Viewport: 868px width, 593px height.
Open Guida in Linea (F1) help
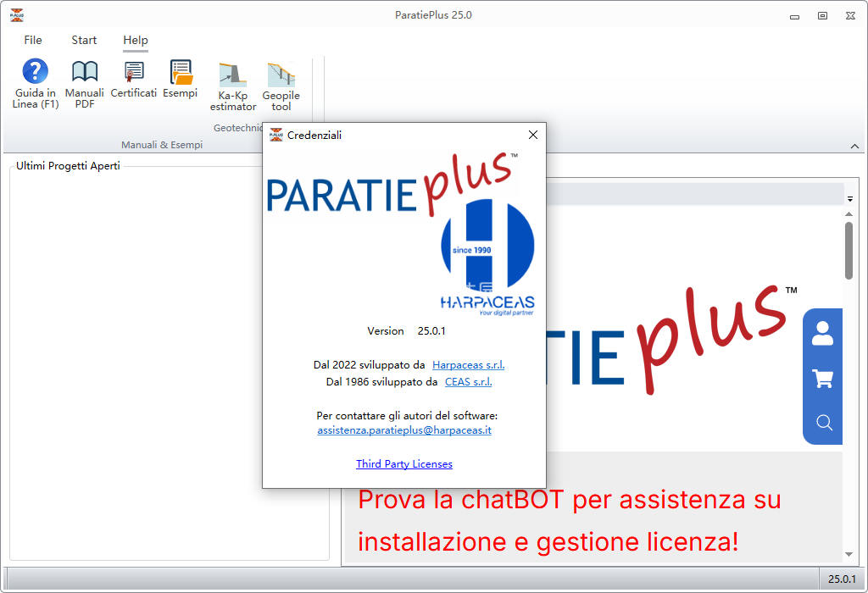click(35, 84)
